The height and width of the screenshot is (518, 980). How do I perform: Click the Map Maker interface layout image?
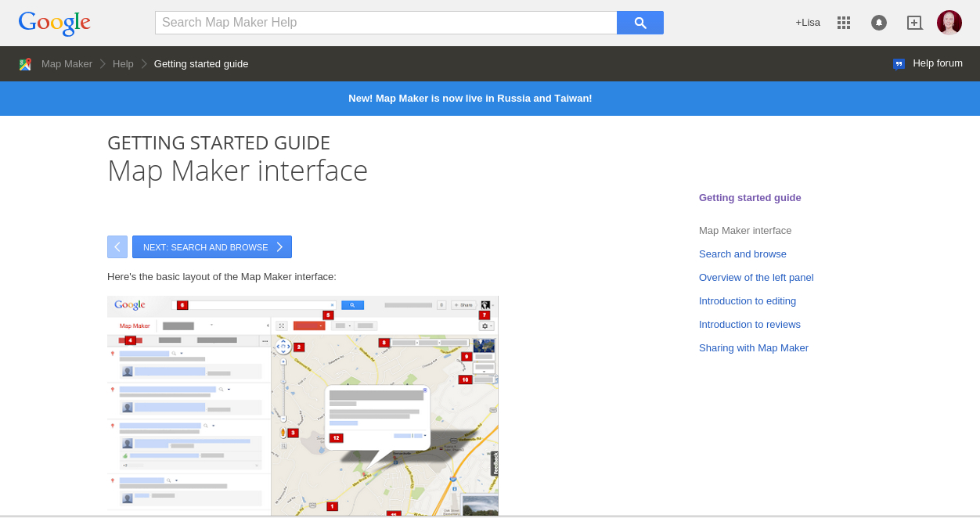[x=303, y=405]
